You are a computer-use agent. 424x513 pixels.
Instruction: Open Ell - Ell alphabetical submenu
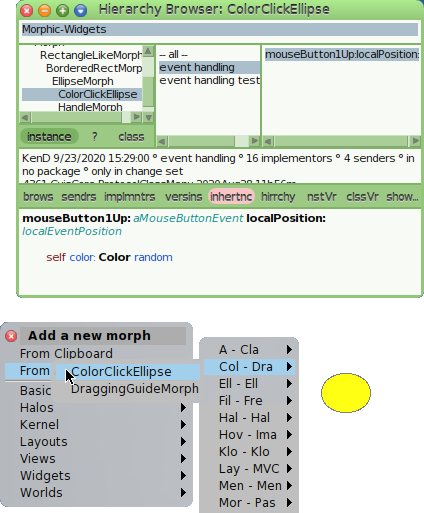[249, 384]
